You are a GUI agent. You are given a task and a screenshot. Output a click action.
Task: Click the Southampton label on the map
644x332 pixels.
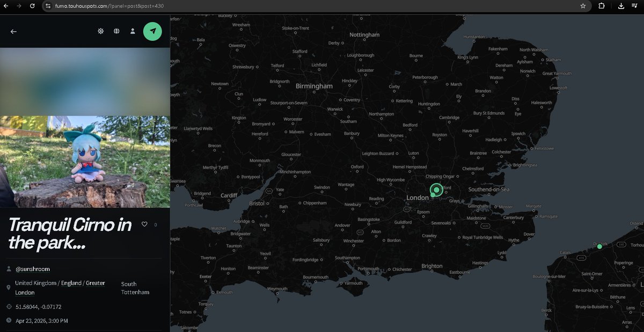[348, 258]
